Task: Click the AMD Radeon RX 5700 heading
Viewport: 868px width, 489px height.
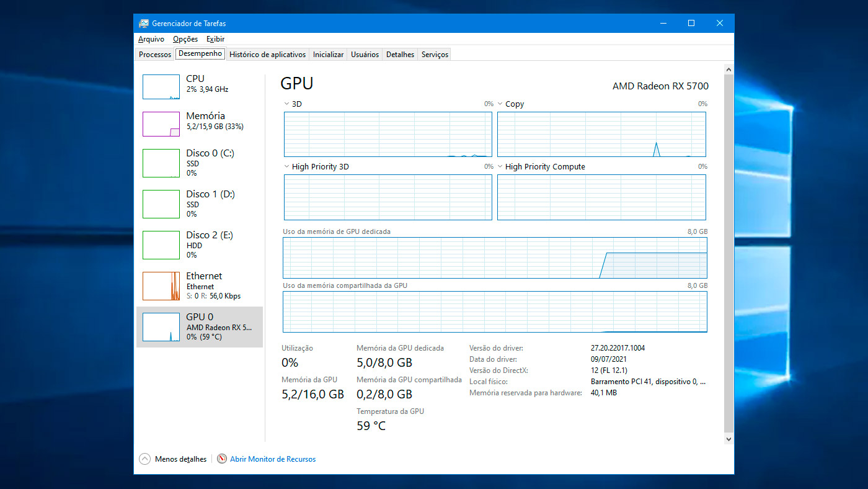Action: (660, 86)
